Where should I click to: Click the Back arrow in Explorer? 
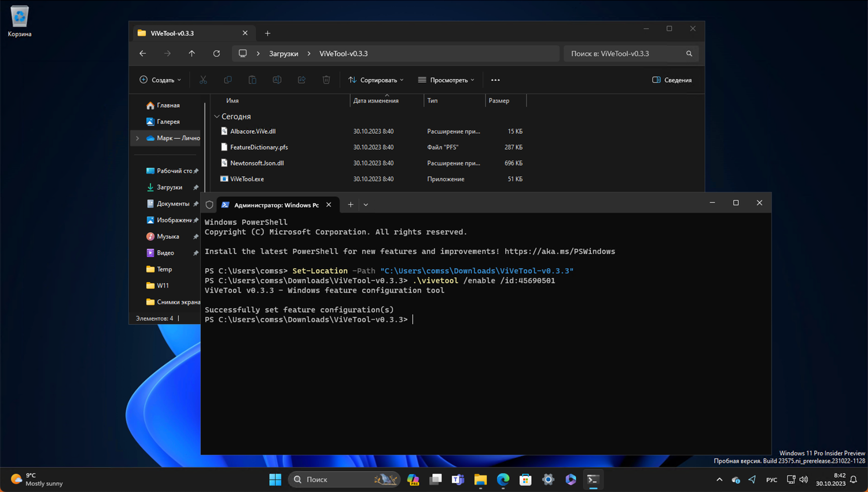143,53
